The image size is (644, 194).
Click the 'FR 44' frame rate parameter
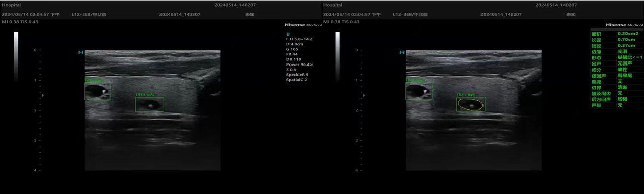(291, 54)
